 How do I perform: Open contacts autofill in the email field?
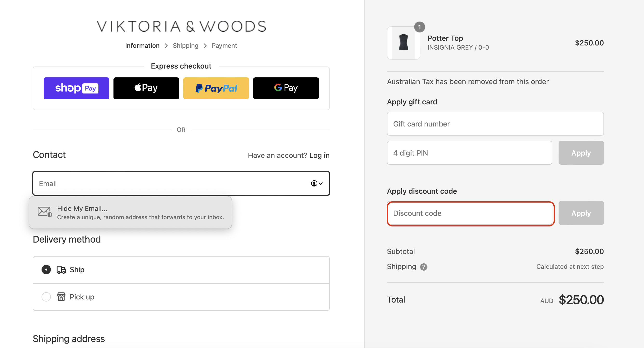(x=314, y=183)
